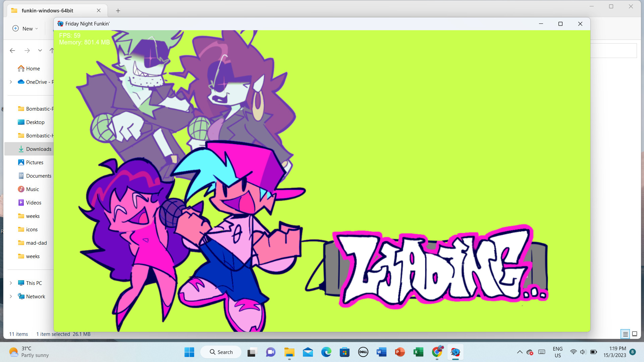
Task: Launch Word from the taskbar
Action: (381, 352)
